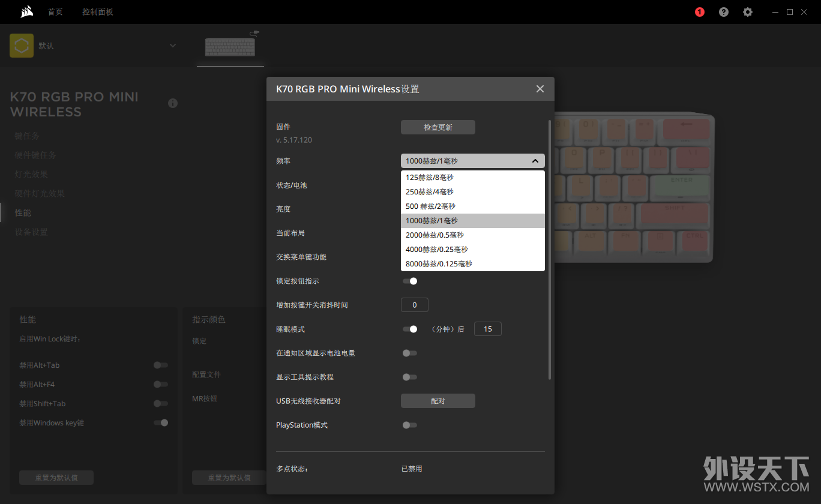Click the yellow default profile icon
This screenshot has height=504, width=821.
coord(22,46)
